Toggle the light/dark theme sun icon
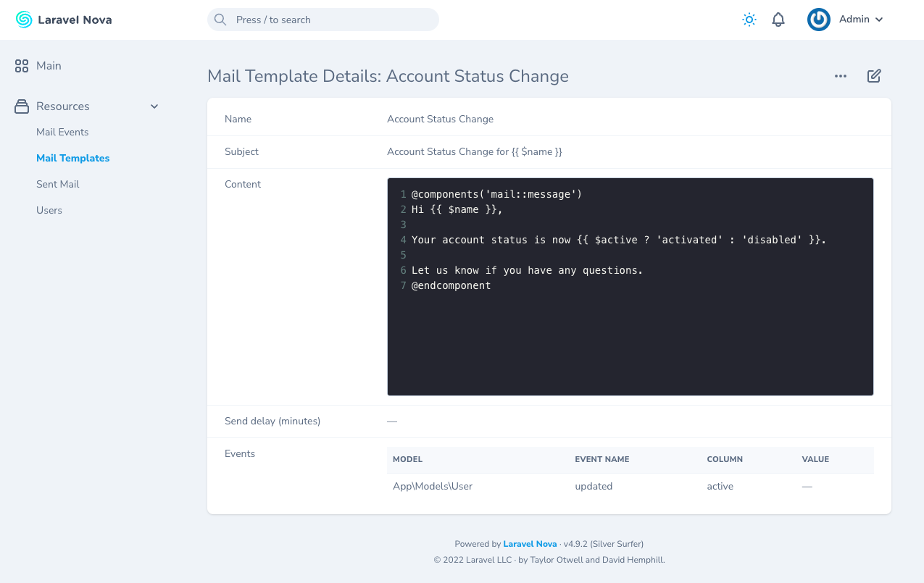Image resolution: width=924 pixels, height=583 pixels. pyautogui.click(x=749, y=20)
